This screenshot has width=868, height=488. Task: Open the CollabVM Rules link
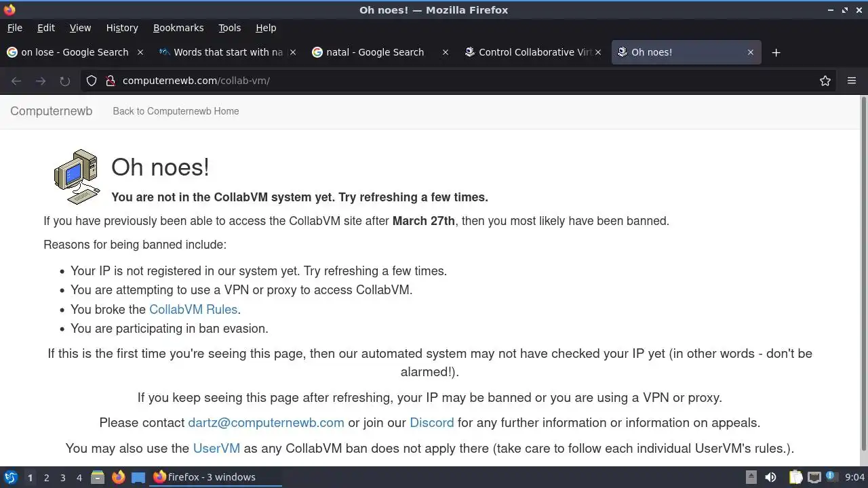pyautogui.click(x=193, y=309)
